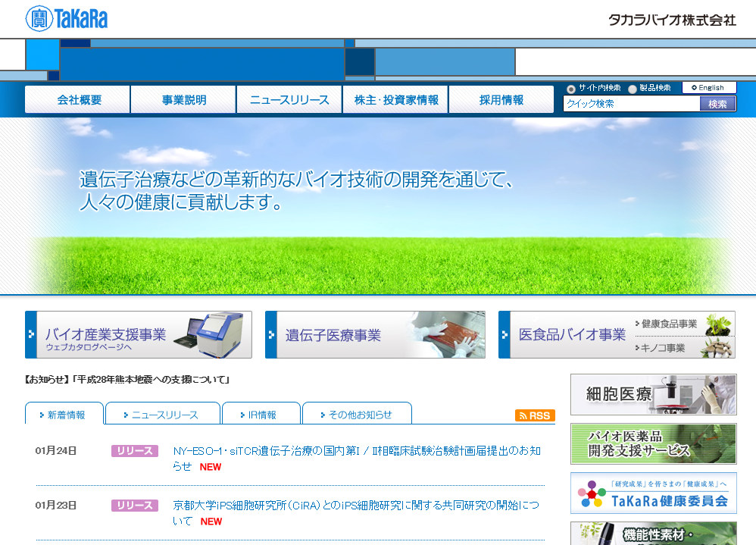Open the 株主・投資家情報 menu
Screen dimensions: 756x545
pos(396,99)
